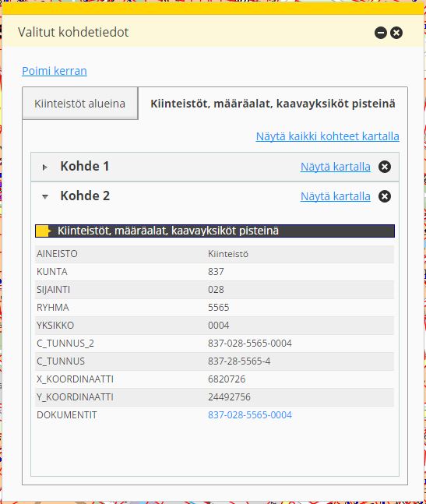This screenshot has width=426, height=504.
Task: Click the Kohde 2 header title
Action: click(x=85, y=196)
